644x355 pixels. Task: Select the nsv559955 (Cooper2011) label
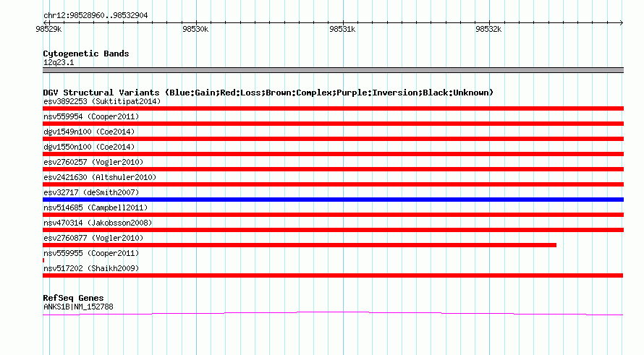91,253
